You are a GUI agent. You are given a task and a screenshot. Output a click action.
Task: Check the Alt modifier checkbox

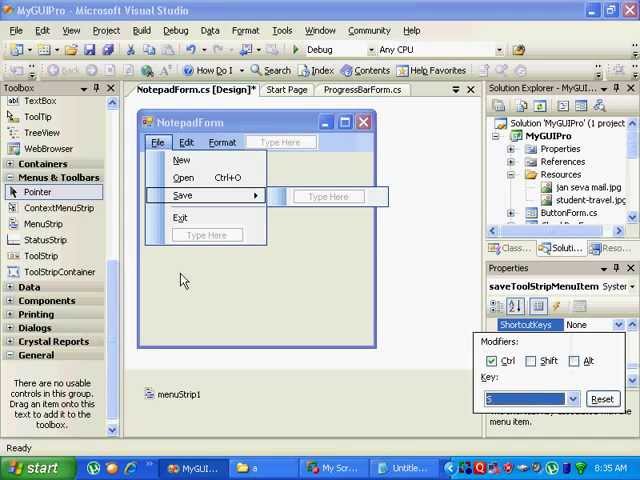click(573, 361)
